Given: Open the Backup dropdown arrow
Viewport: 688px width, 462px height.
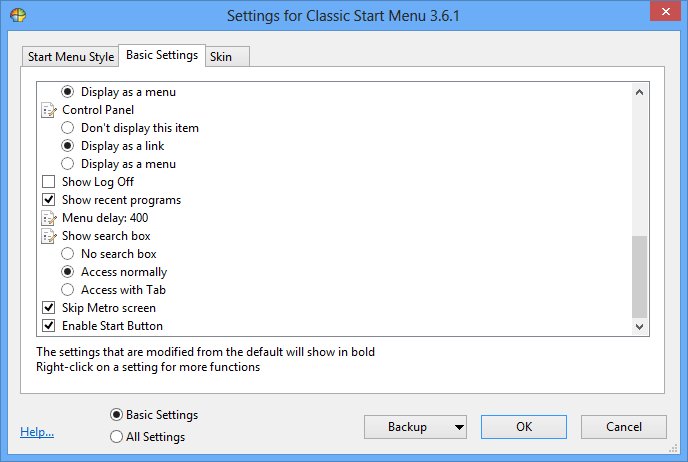Looking at the screenshot, I should 459,427.
